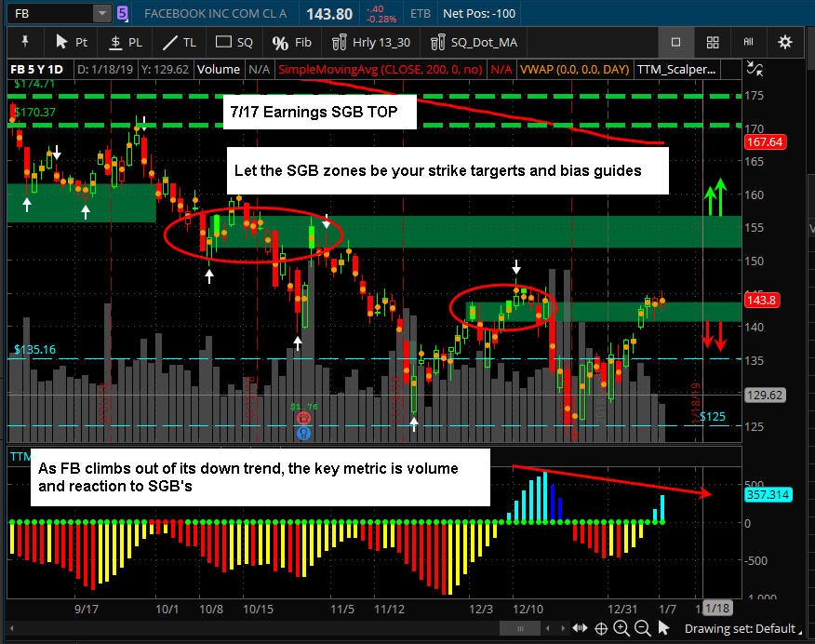Image resolution: width=815 pixels, height=644 pixels.
Task: Open chart settings gear
Action: (785, 42)
